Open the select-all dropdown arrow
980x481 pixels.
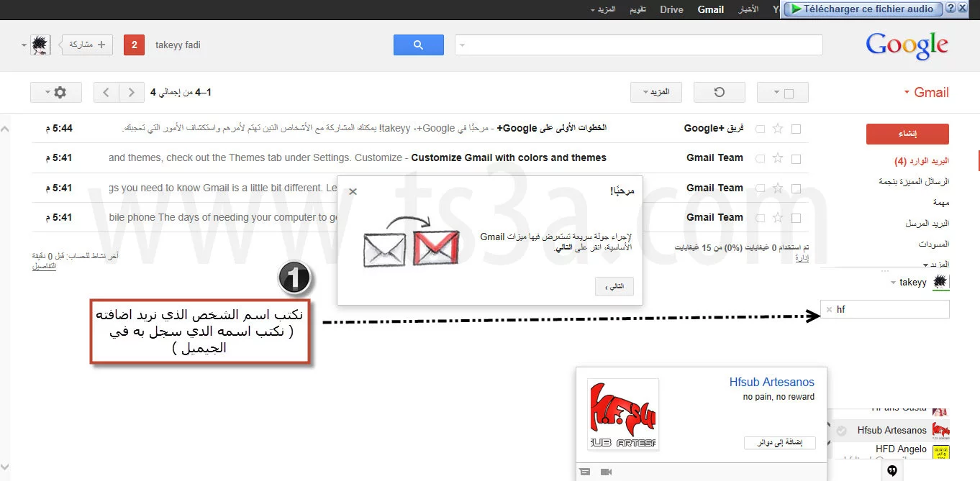[776, 93]
